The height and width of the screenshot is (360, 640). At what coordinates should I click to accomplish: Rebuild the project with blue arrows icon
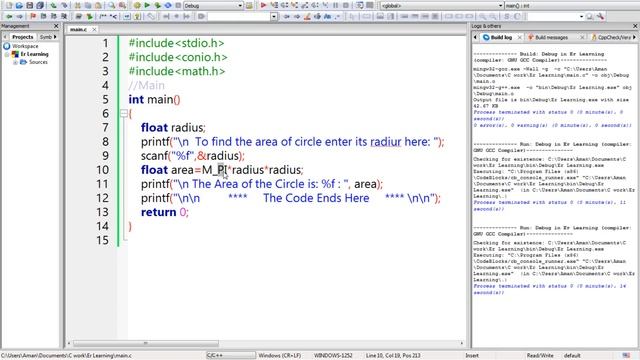[168, 6]
